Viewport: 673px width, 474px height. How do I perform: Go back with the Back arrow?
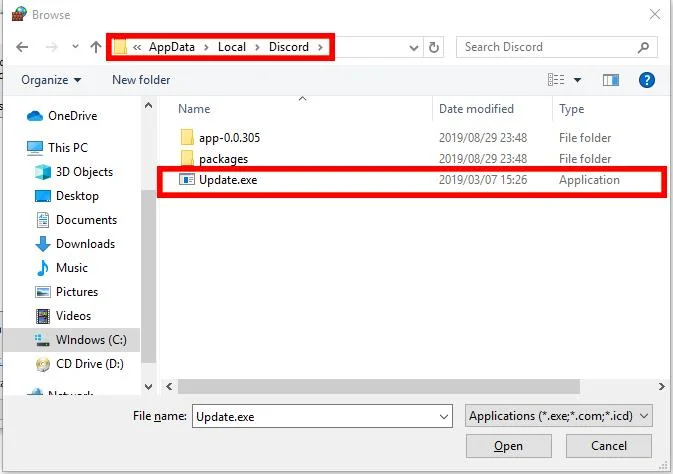click(22, 47)
